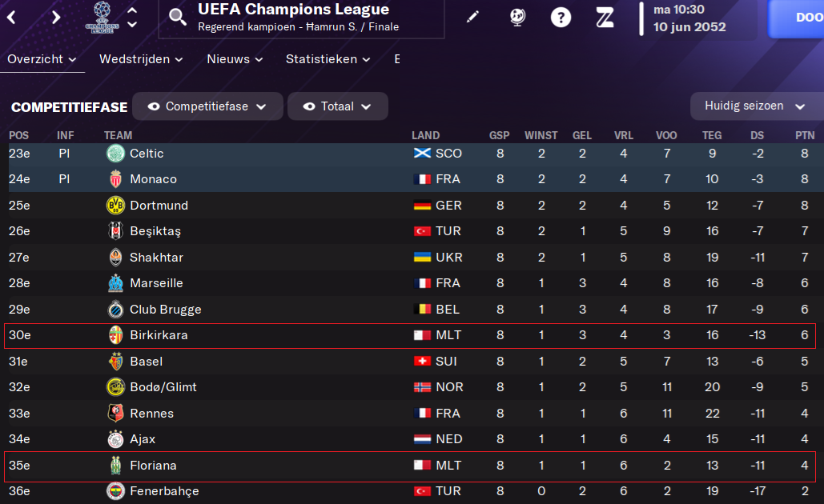Go forward using the right arrow
The width and height of the screenshot is (824, 504).
click(x=55, y=18)
